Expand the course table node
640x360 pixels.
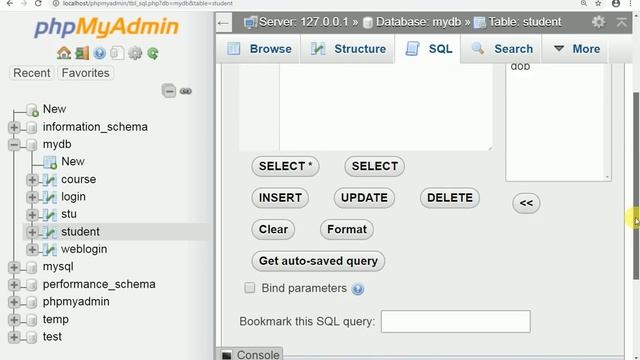click(x=32, y=180)
